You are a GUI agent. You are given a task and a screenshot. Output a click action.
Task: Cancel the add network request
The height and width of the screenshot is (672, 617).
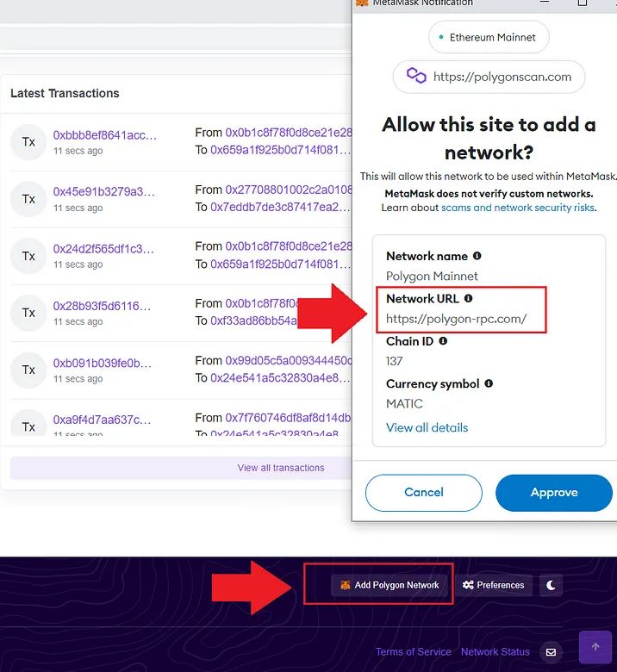(x=424, y=493)
